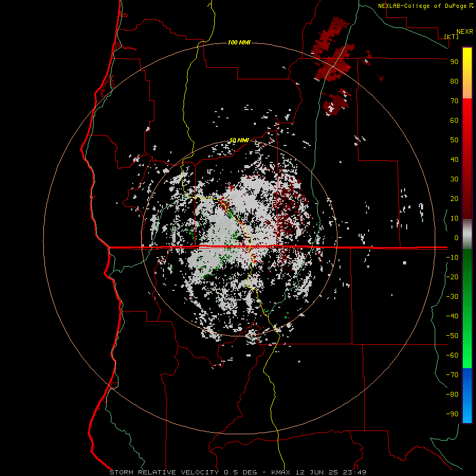Click the 30 value on the velocity scale

point(454,179)
